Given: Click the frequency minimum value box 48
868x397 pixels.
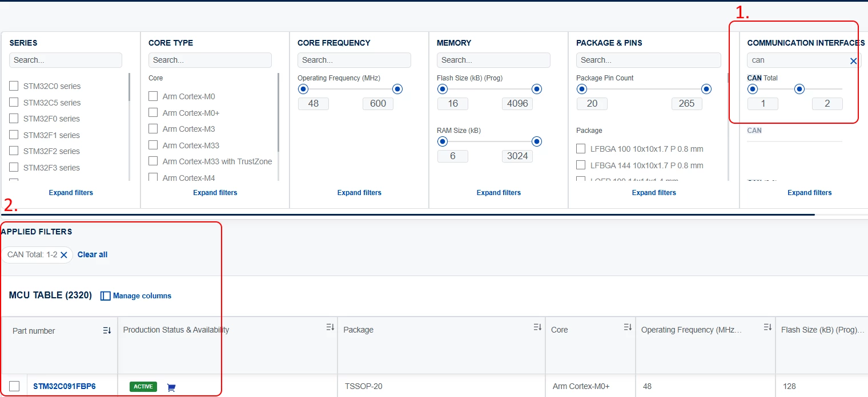Looking at the screenshot, I should point(313,104).
